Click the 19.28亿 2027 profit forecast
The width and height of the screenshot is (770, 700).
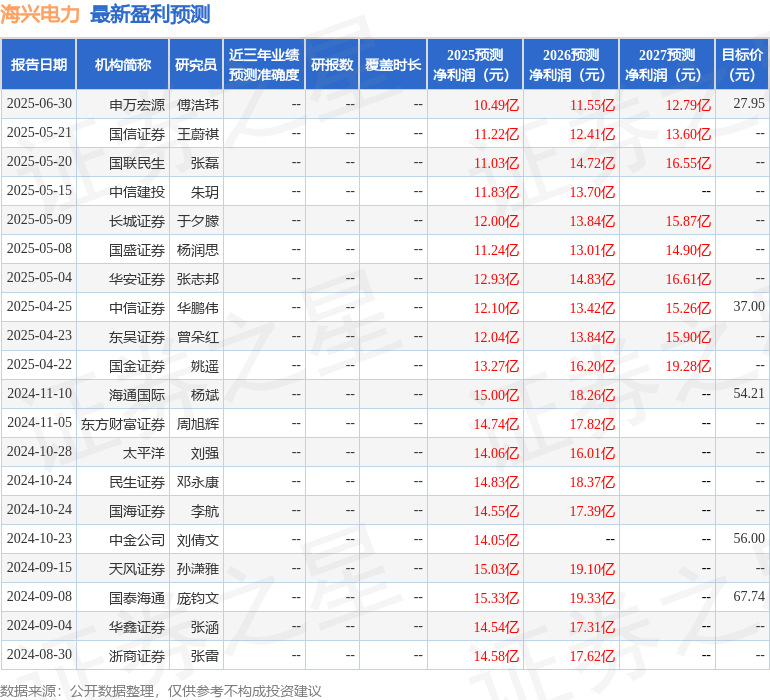(x=688, y=365)
